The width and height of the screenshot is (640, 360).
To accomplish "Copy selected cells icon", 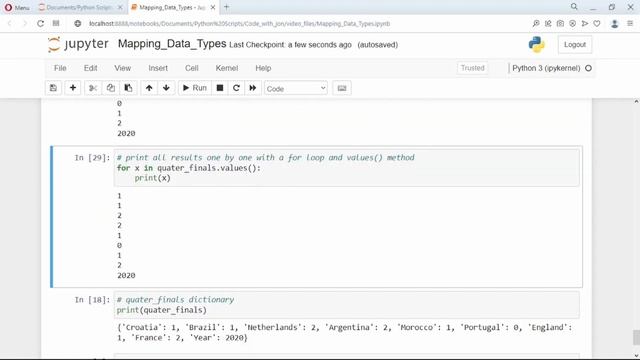I will click(111, 88).
